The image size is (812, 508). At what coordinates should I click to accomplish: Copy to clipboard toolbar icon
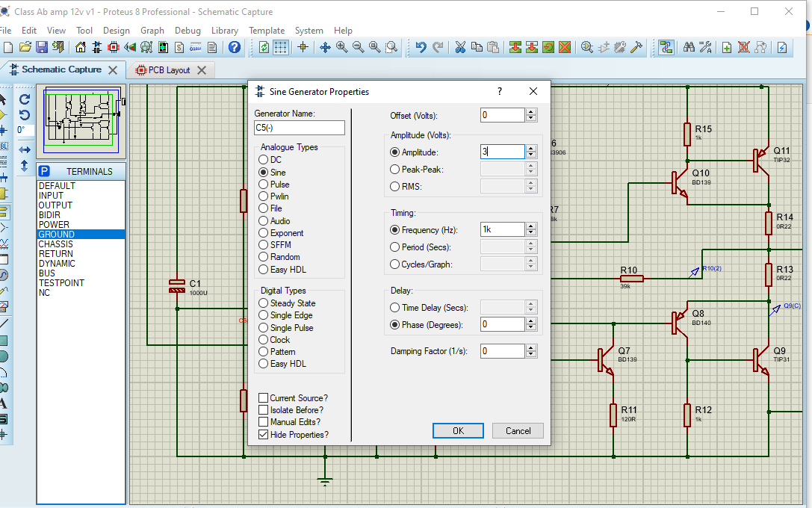tap(477, 48)
